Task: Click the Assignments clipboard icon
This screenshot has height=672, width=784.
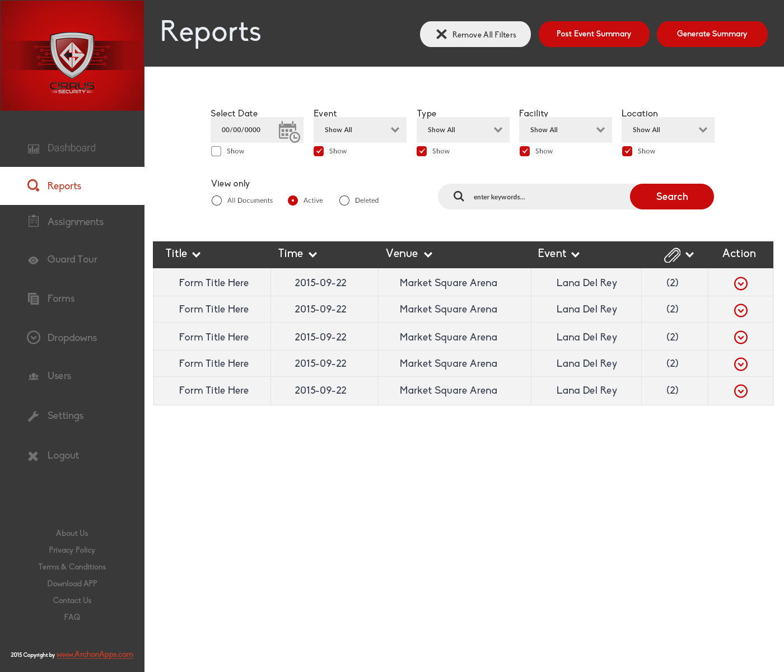Action: [x=34, y=221]
